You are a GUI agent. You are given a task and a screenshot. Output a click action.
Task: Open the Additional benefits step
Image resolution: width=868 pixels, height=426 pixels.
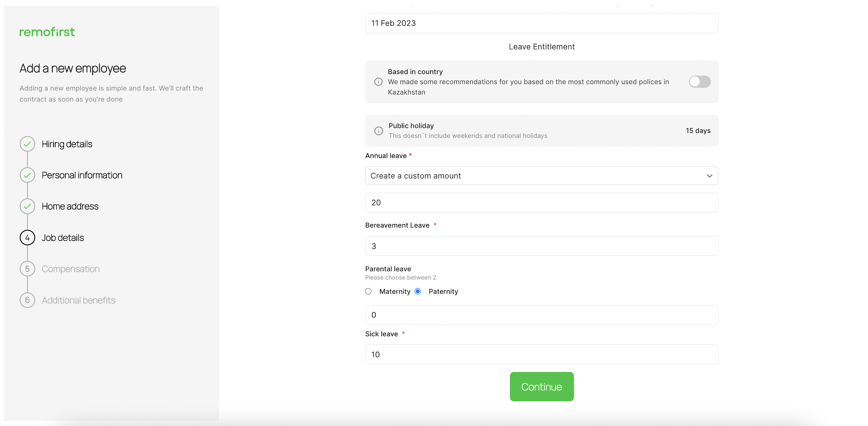tap(79, 300)
